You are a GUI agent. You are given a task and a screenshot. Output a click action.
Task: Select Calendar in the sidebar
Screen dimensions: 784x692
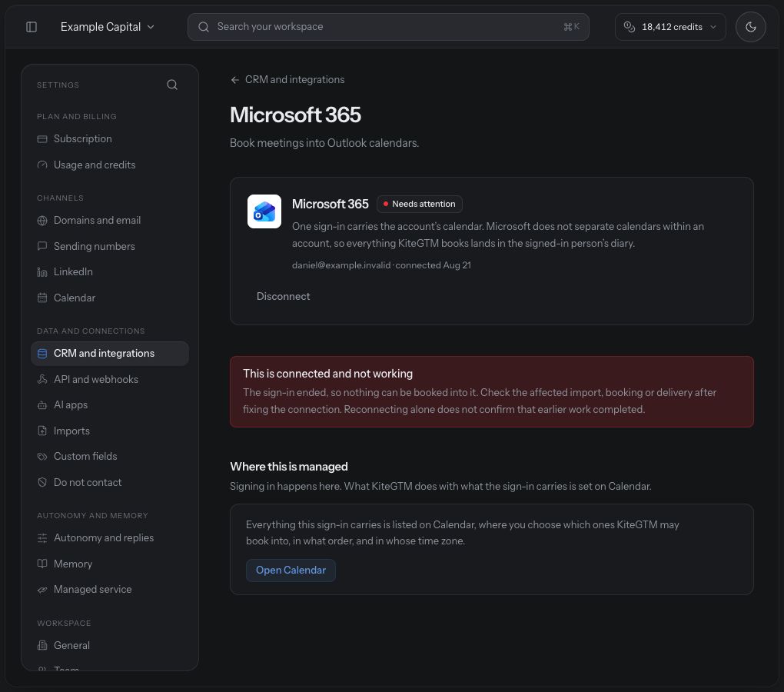click(x=109, y=298)
